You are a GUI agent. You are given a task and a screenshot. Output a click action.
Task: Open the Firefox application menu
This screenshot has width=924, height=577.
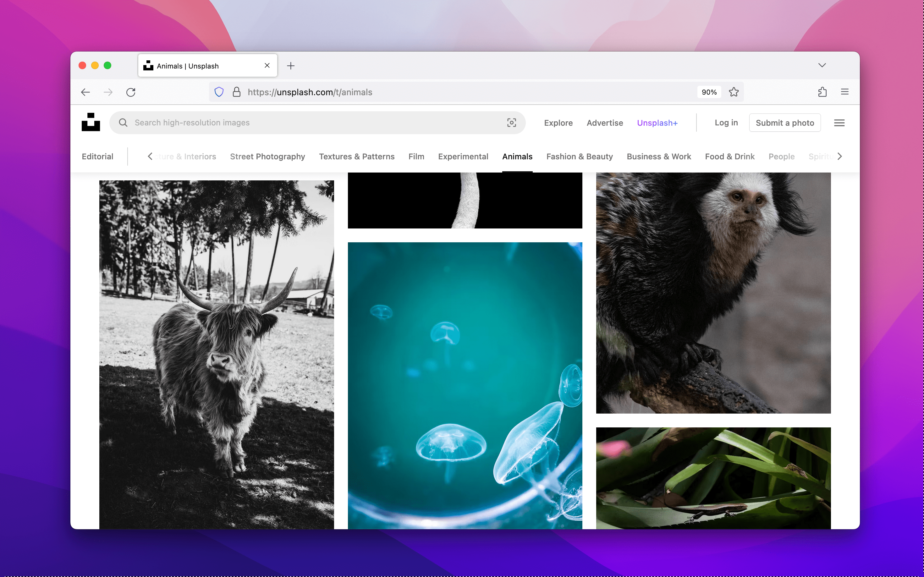pos(844,91)
